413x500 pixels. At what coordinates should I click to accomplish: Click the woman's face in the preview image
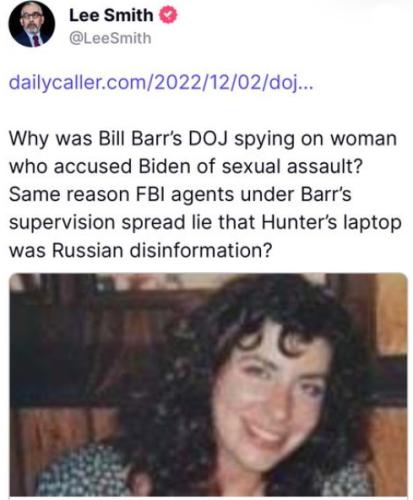(270, 393)
